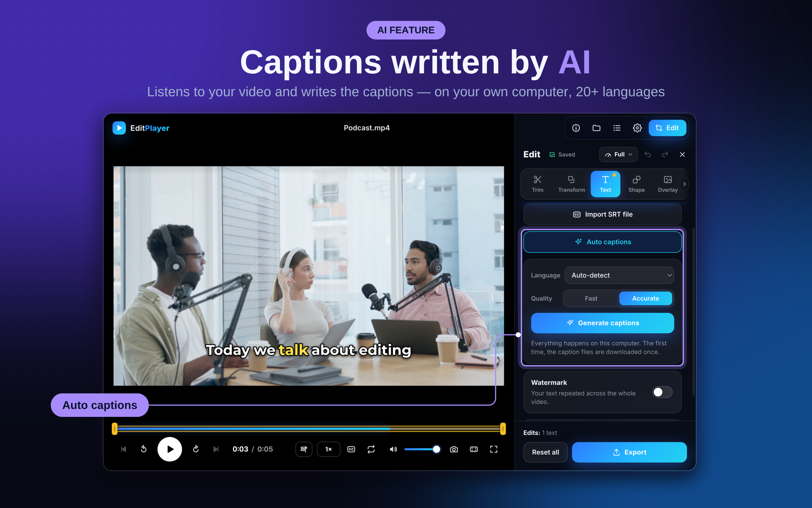Click the timeline progress bar
The width and height of the screenshot is (812, 508).
click(x=309, y=429)
